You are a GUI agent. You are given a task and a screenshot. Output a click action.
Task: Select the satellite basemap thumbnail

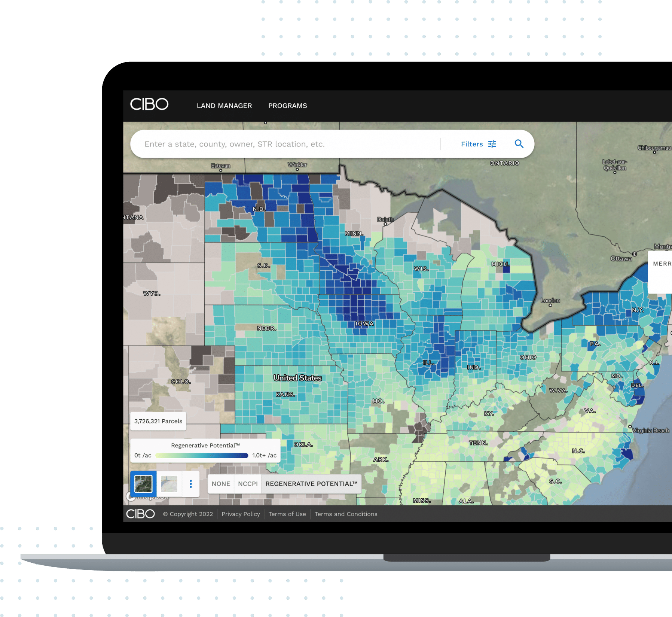[x=143, y=484]
